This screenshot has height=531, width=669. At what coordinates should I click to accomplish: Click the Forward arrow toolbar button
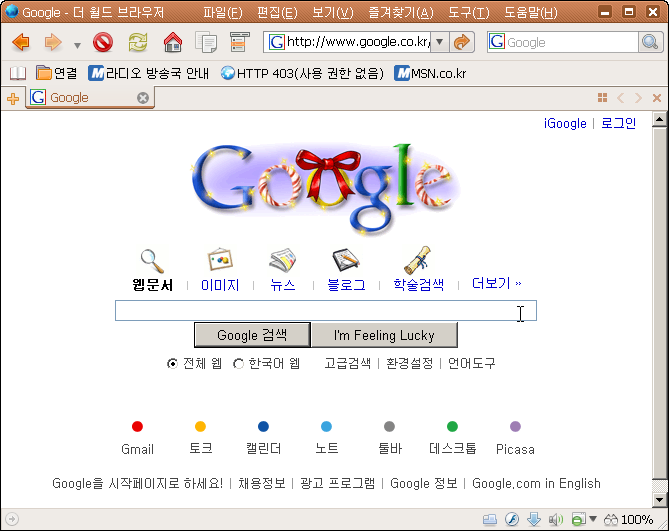[x=53, y=42]
